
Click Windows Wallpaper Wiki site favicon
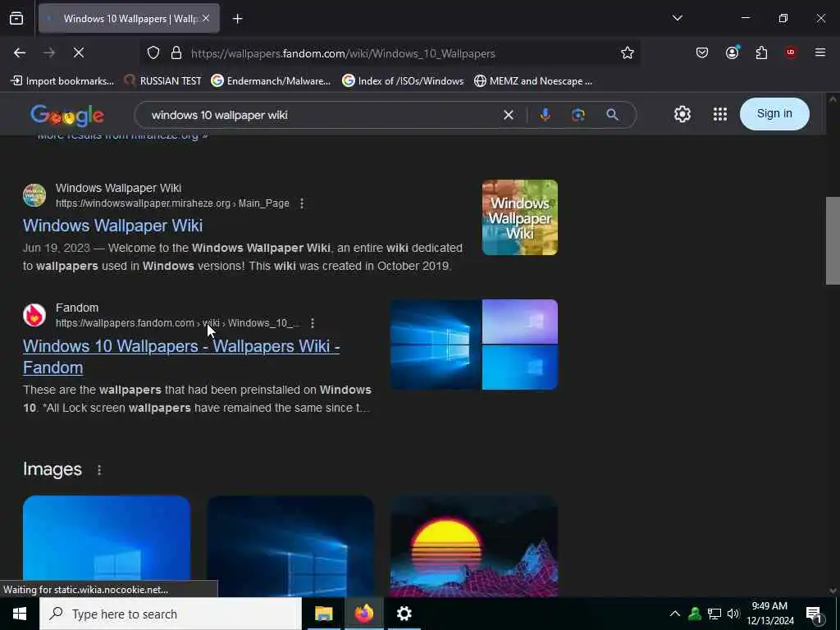point(34,195)
